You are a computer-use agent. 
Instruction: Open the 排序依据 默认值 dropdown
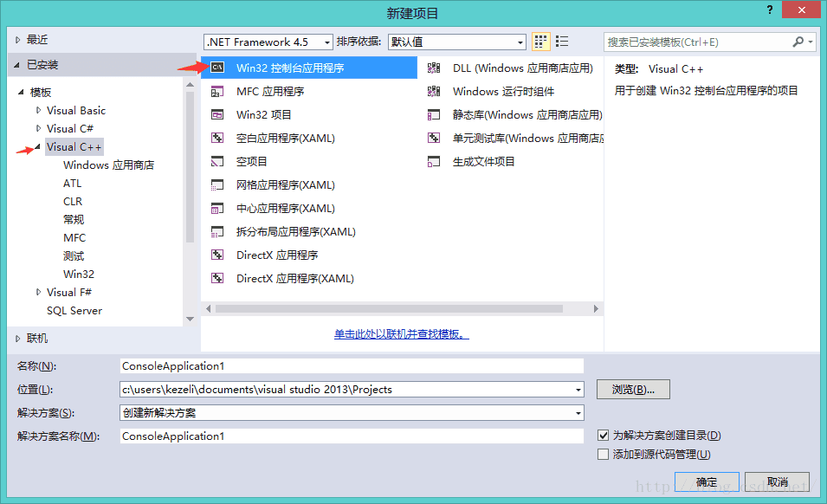pos(457,42)
